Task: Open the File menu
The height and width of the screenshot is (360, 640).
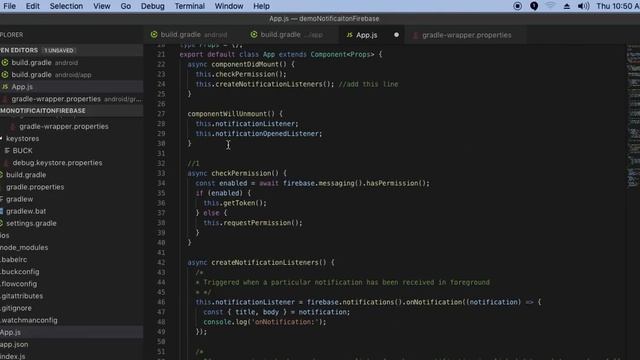Action: [x=9, y=6]
